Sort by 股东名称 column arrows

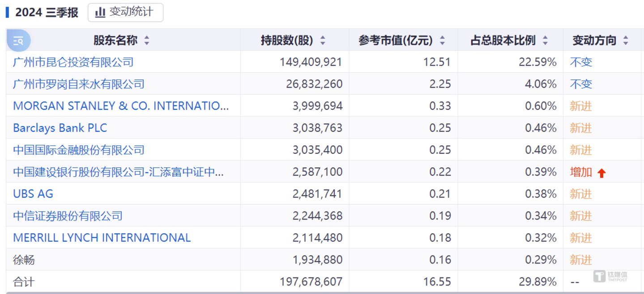tap(147, 41)
